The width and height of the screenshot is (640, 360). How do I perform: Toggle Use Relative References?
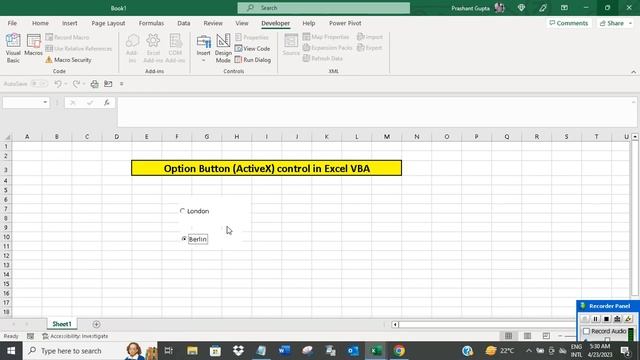79,49
